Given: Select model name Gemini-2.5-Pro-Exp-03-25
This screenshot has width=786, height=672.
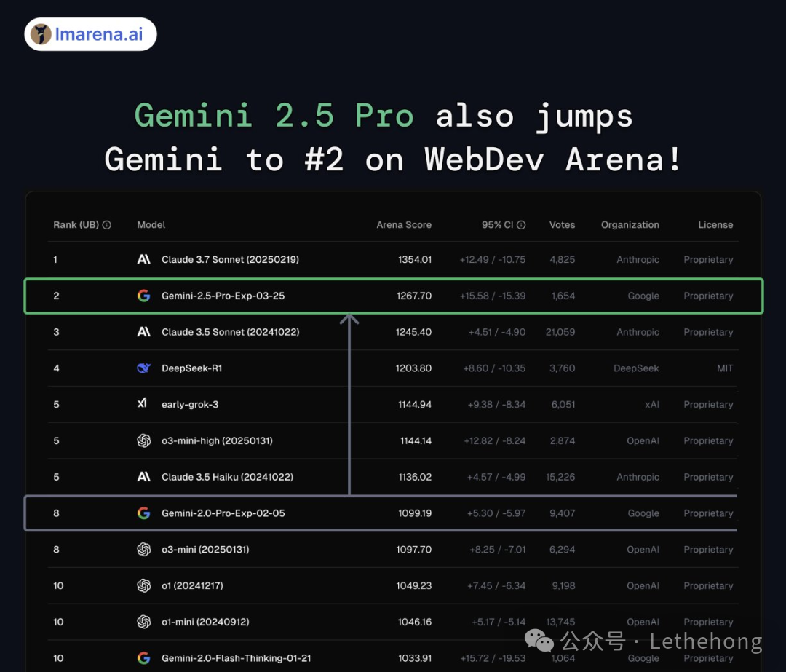Looking at the screenshot, I should click(223, 296).
